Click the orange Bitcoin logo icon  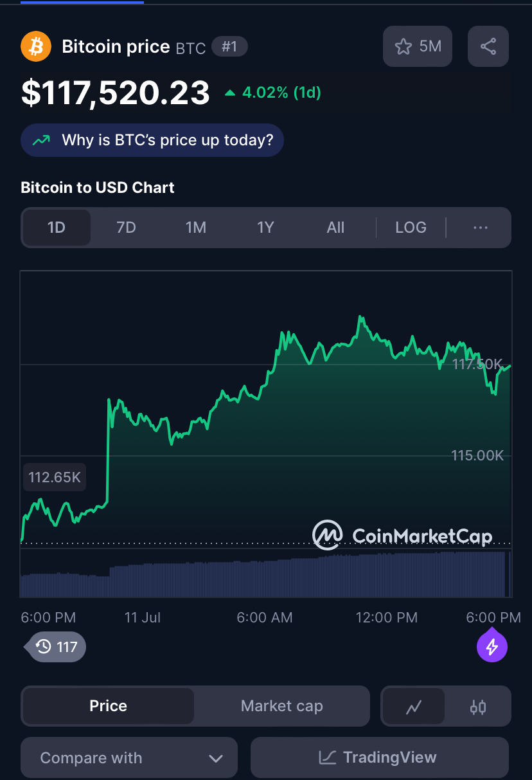tap(36, 46)
